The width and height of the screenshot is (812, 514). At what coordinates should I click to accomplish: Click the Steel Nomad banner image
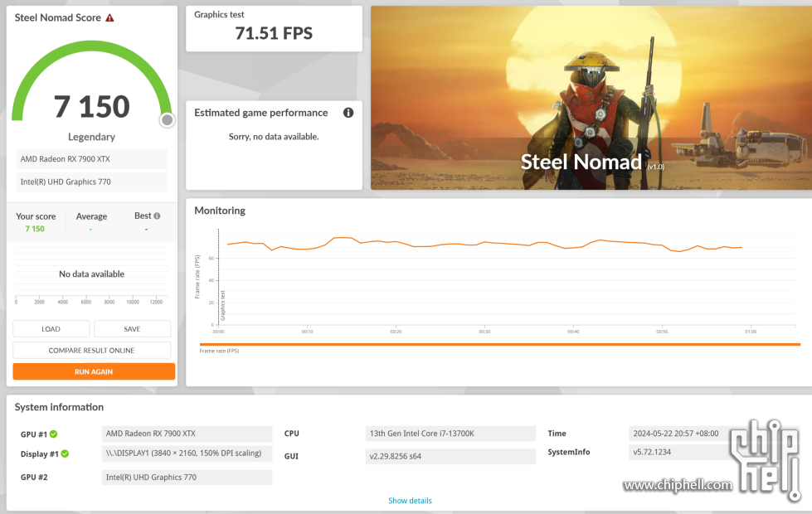coord(591,98)
